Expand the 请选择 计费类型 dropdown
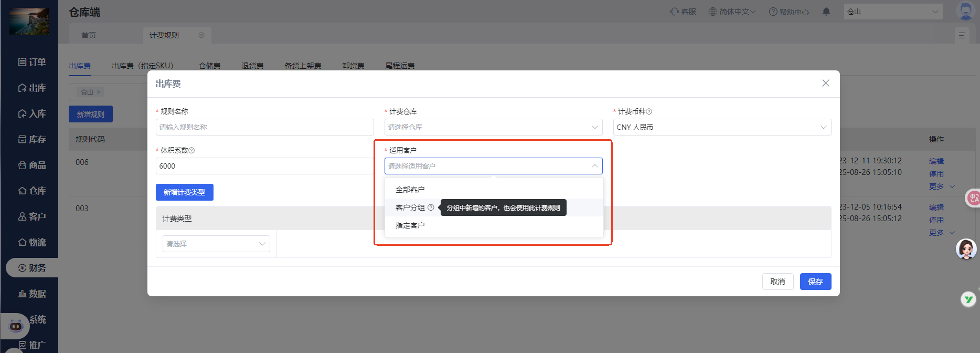Image resolution: width=980 pixels, height=353 pixels. (x=216, y=244)
